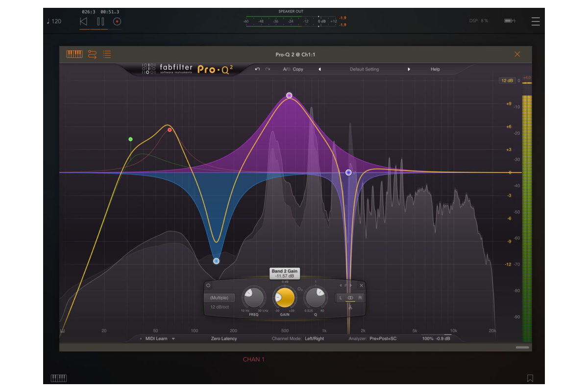The image size is (588, 392).
Task: Set band to Left channel only
Action: pos(341,297)
